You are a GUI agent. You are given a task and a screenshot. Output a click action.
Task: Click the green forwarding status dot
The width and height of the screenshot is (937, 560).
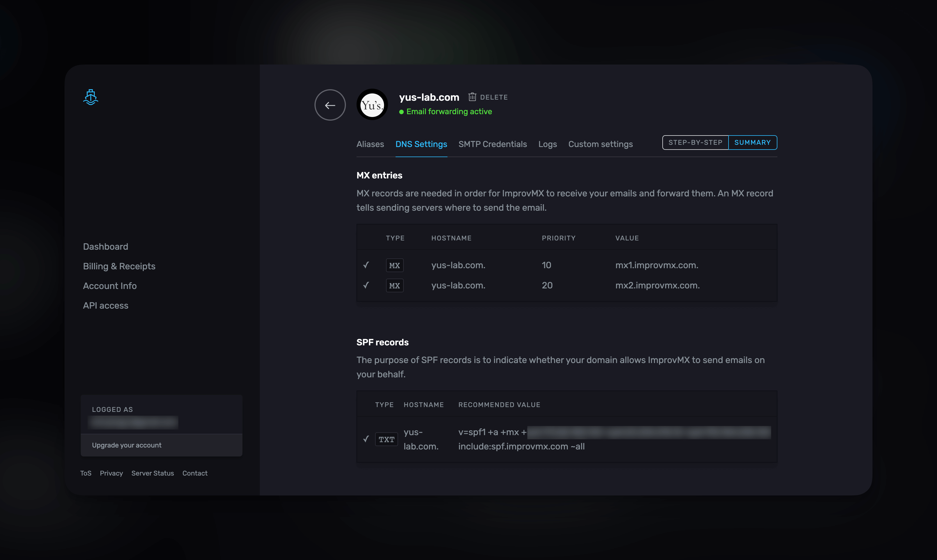tap(401, 112)
